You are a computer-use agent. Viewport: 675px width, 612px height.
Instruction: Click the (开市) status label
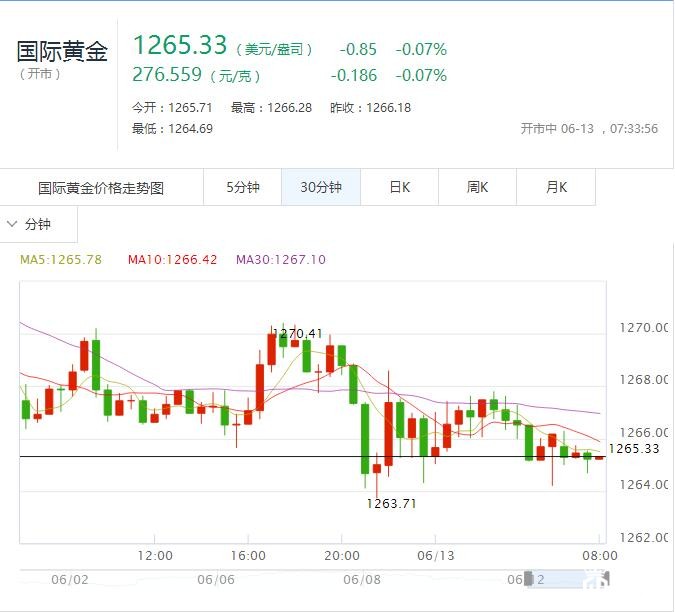[40, 74]
